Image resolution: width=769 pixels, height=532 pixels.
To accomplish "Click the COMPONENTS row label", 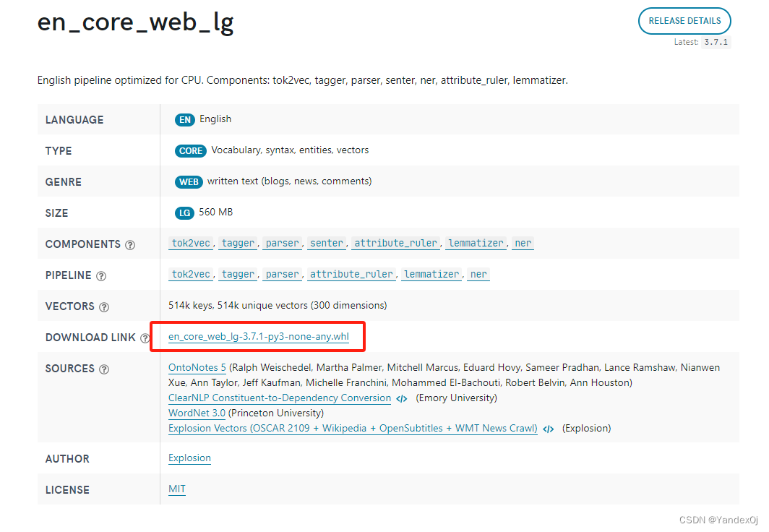I will (x=83, y=244).
